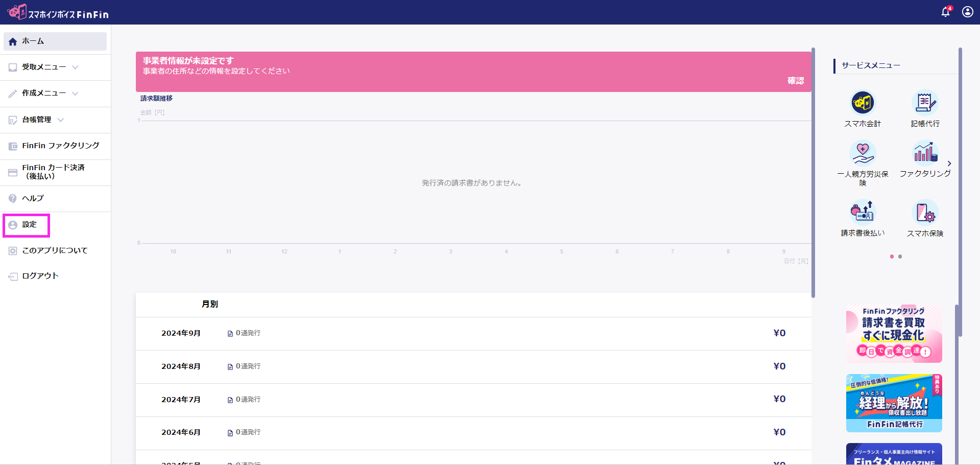The height and width of the screenshot is (465, 980).
Task: Open the スマホ会計 service icon
Action: point(863,102)
